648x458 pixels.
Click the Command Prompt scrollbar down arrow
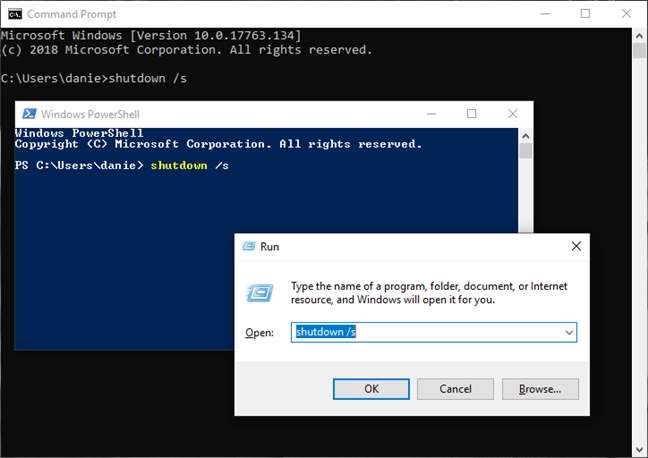pyautogui.click(x=639, y=449)
